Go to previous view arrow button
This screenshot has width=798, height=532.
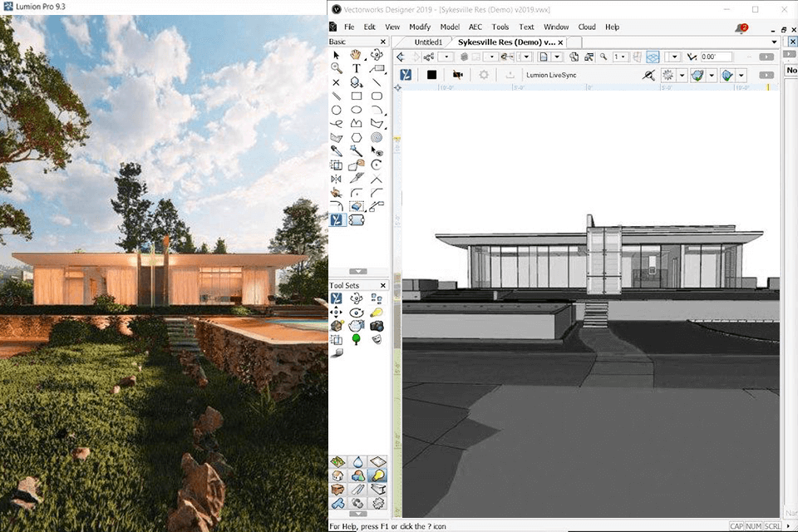point(401,57)
